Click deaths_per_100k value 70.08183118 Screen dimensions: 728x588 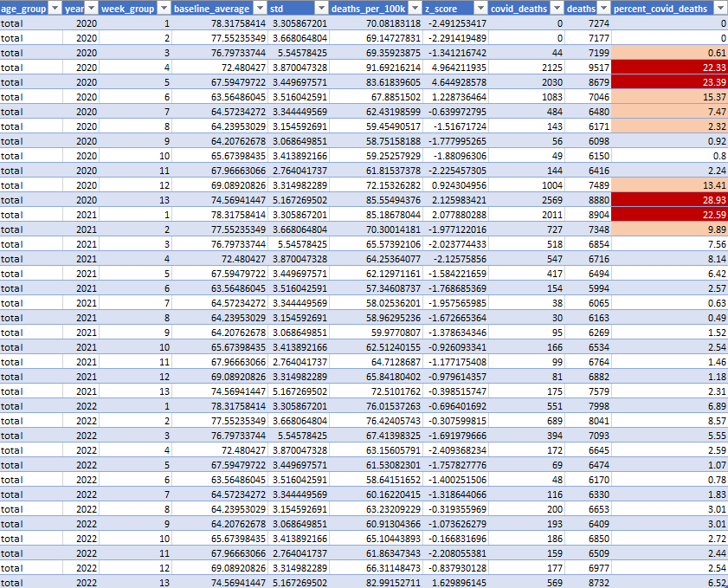tap(393, 23)
